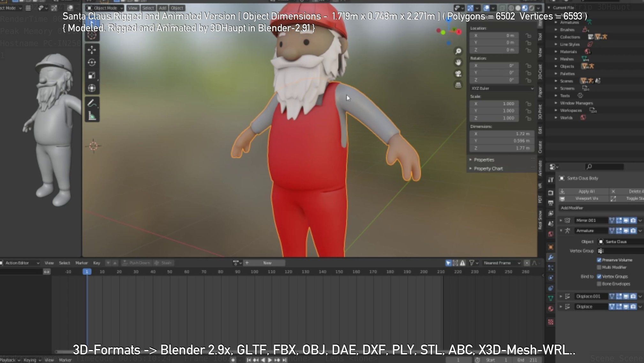This screenshot has height=363, width=644.
Task: Open the World properties tab
Action: pos(551,234)
